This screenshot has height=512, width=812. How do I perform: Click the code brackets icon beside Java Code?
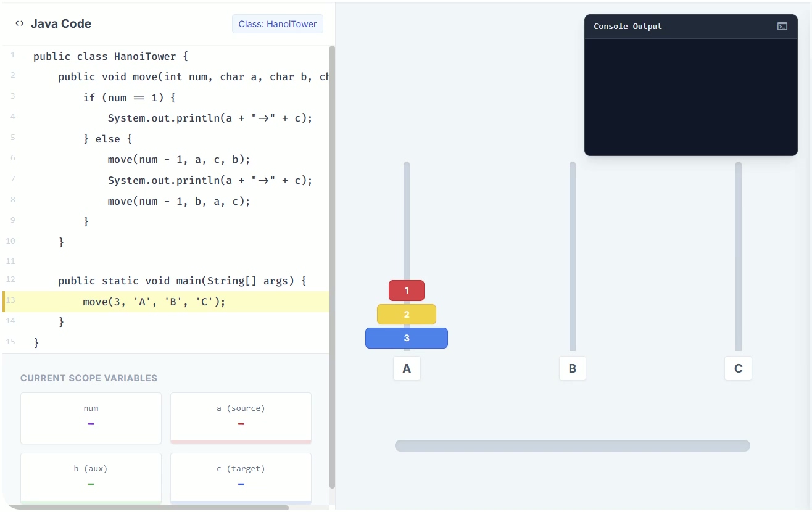pos(20,23)
